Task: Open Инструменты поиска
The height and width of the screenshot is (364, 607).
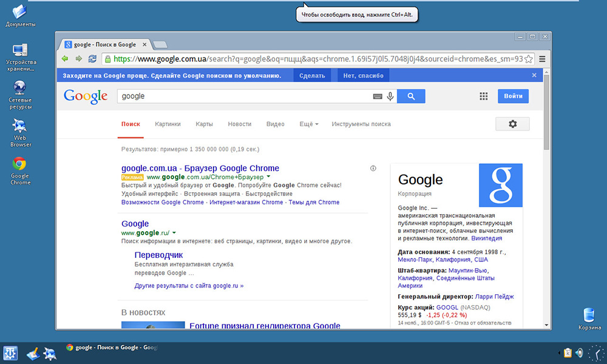Action: click(361, 124)
